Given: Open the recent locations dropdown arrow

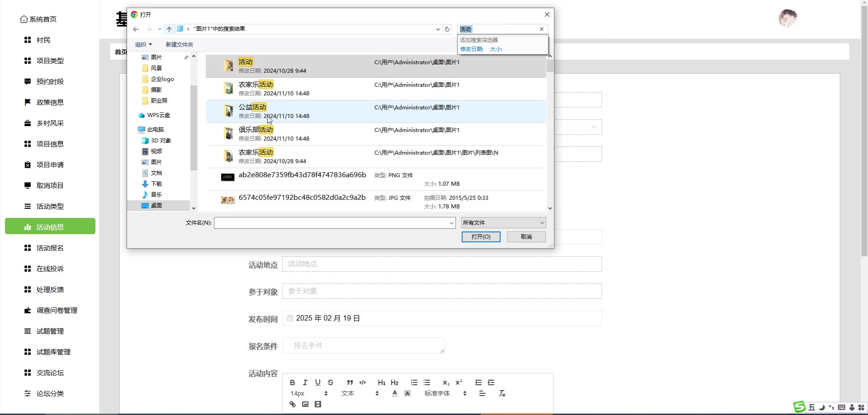Looking at the screenshot, I should point(160,29).
